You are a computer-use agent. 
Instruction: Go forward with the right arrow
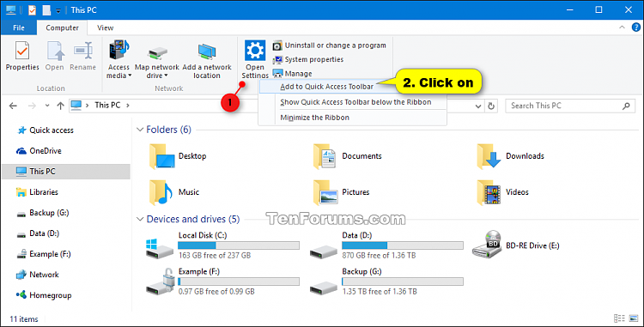click(x=32, y=106)
